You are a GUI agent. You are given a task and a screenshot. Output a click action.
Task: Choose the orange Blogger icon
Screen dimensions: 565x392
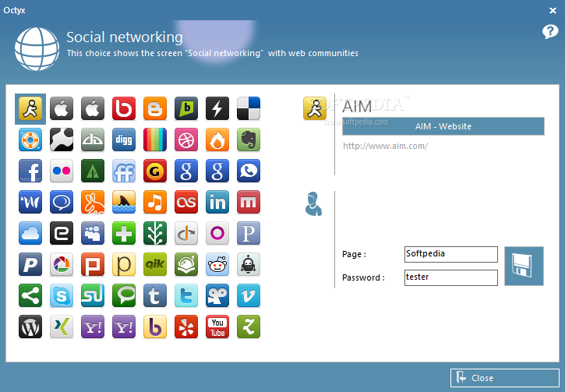(155, 108)
